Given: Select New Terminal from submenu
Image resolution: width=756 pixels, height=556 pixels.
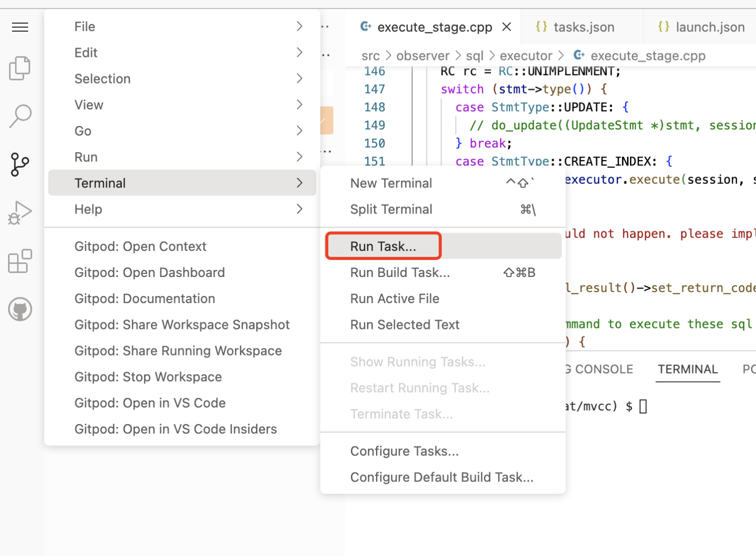Looking at the screenshot, I should pyautogui.click(x=443, y=183).
